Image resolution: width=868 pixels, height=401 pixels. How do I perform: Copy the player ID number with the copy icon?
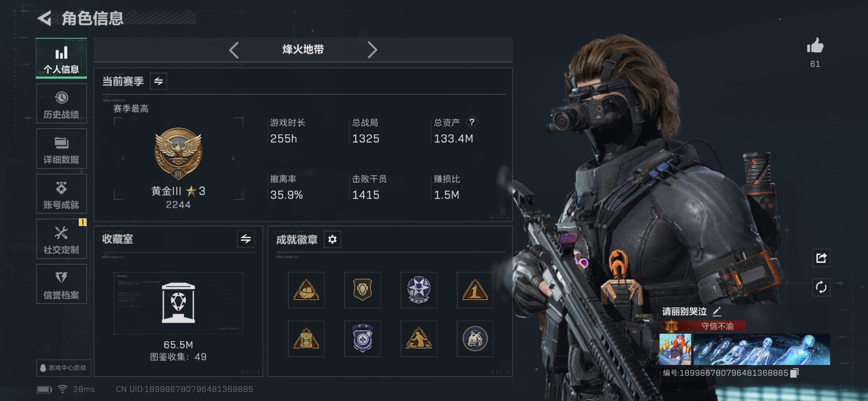(794, 373)
